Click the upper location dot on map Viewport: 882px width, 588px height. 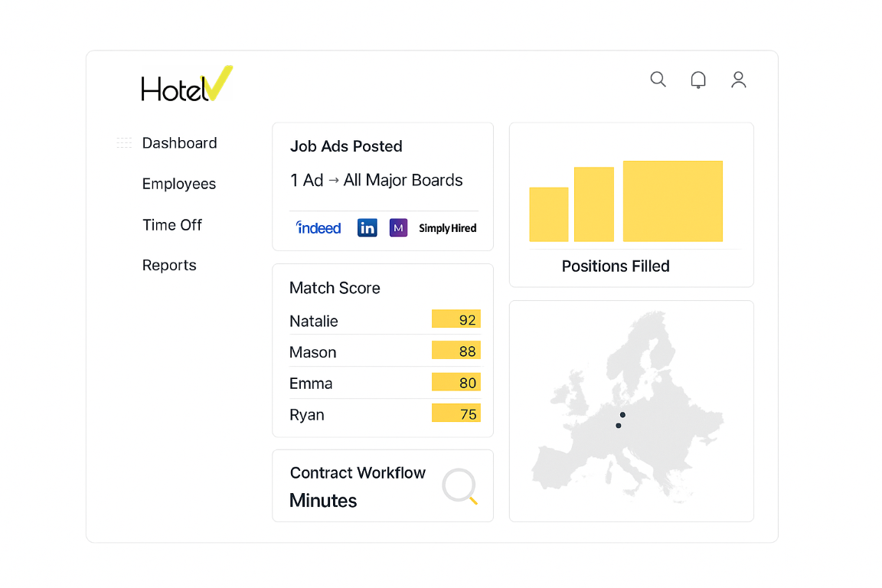pyautogui.click(x=622, y=415)
